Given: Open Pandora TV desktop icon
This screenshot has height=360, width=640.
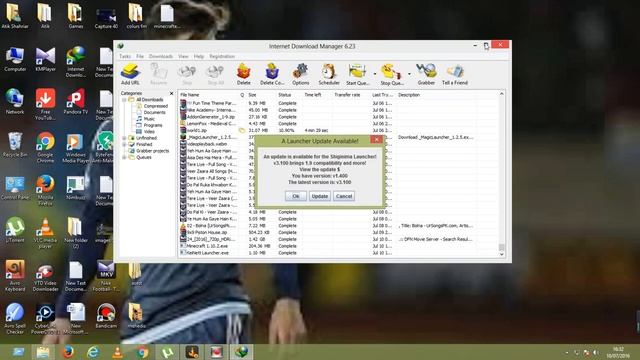Looking at the screenshot, I should tap(76, 102).
